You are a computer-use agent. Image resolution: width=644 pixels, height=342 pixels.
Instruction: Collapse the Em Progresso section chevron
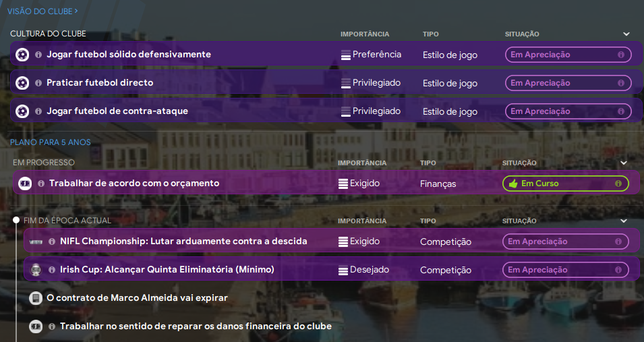[624, 163]
